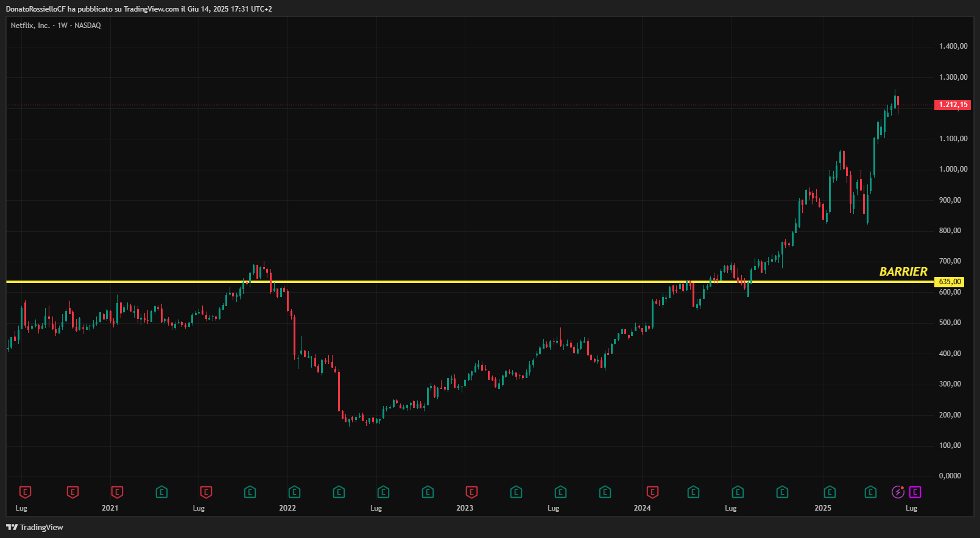980x538 pixels.
Task: Select the July 2022 green earnings marker
Action: [x=383, y=492]
